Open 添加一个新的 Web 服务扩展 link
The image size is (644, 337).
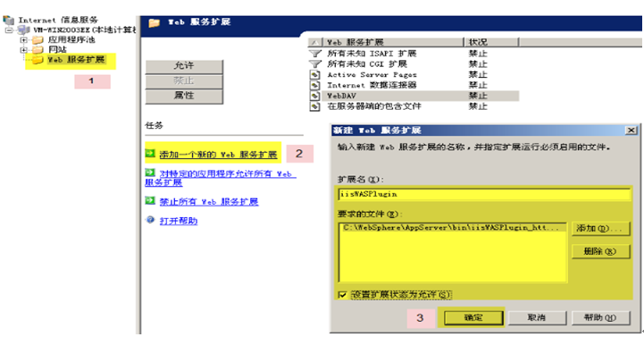click(218, 155)
